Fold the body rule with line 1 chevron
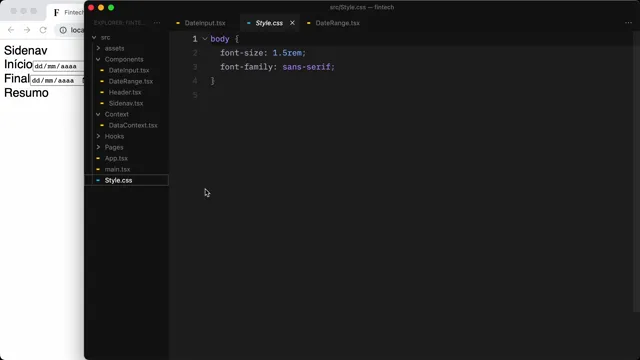Image resolution: width=640 pixels, height=360 pixels. tap(205, 39)
